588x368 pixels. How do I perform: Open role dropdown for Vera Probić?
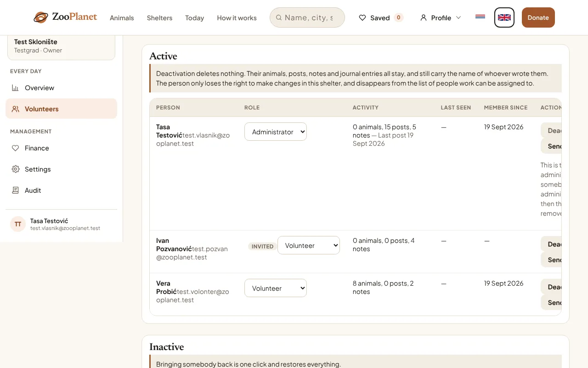(276, 288)
